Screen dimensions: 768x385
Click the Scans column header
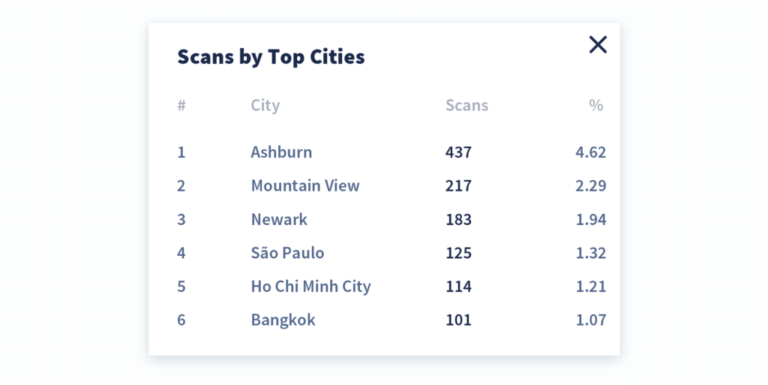(x=467, y=105)
